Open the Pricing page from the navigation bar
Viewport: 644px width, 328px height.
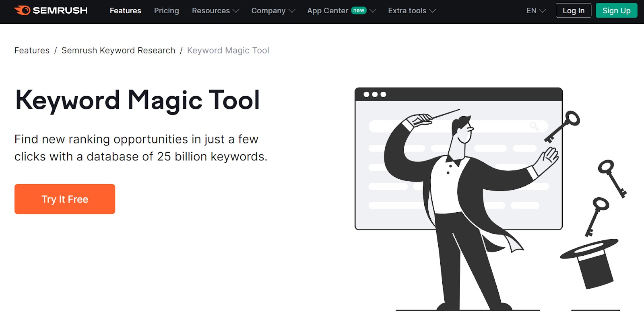166,11
